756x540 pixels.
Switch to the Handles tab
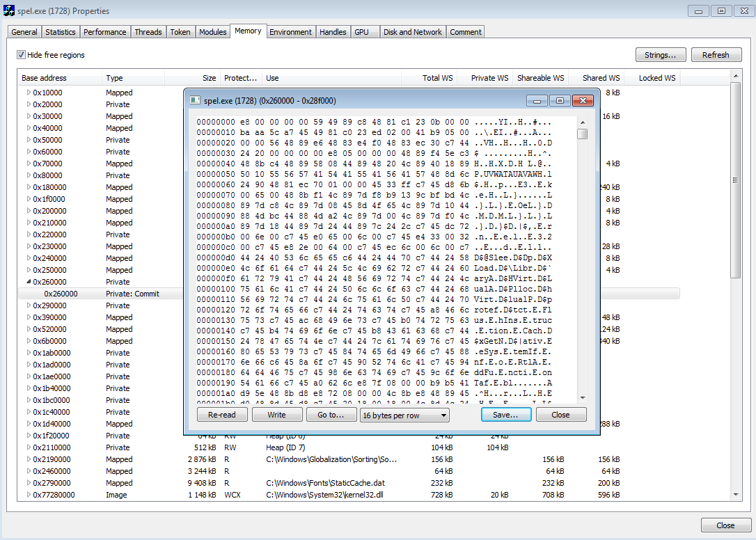point(333,32)
